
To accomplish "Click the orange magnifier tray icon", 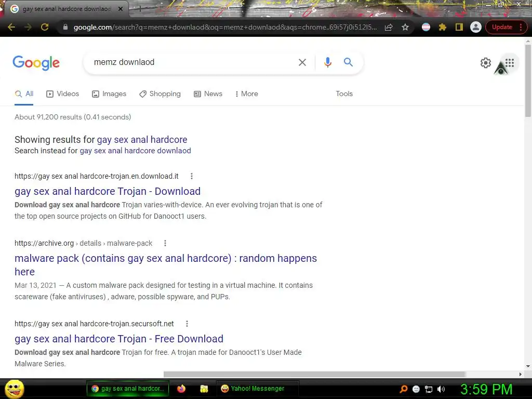I will point(404,389).
